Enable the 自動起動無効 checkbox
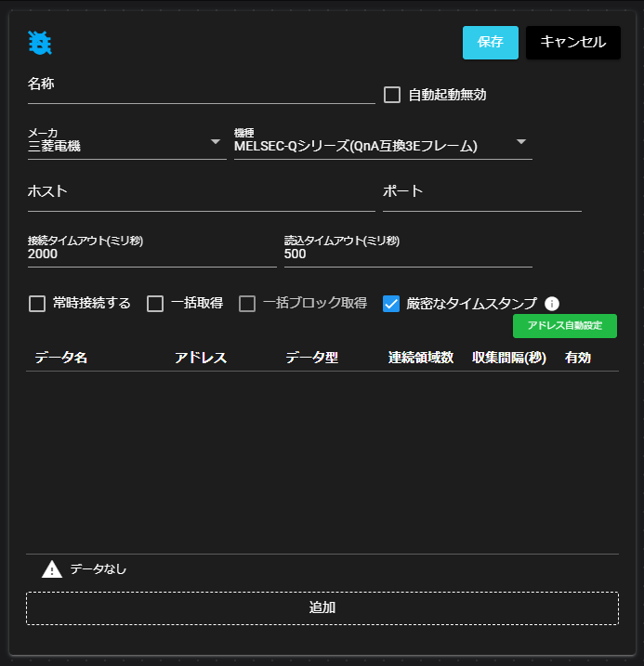644x666 pixels. 392,95
